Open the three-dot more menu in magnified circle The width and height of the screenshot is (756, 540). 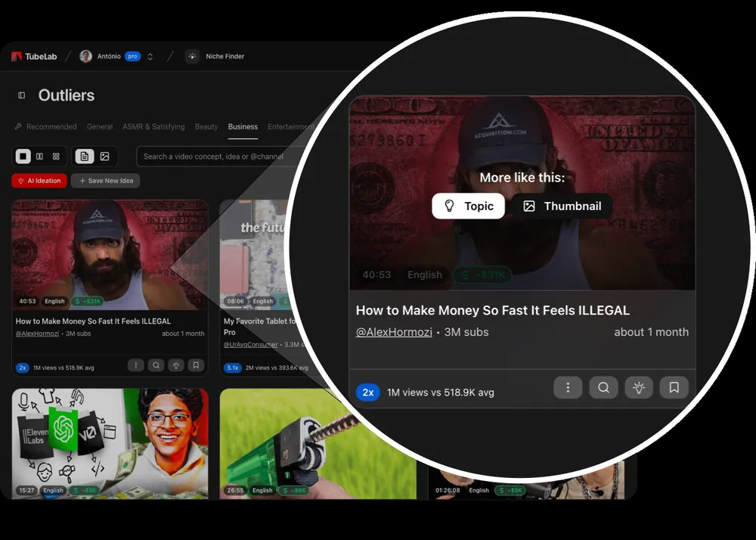tap(568, 388)
